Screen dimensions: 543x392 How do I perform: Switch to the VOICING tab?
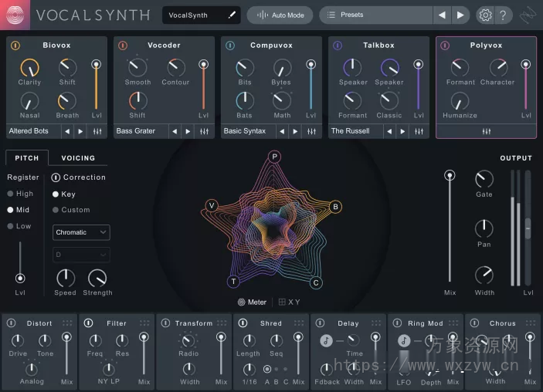pos(78,158)
